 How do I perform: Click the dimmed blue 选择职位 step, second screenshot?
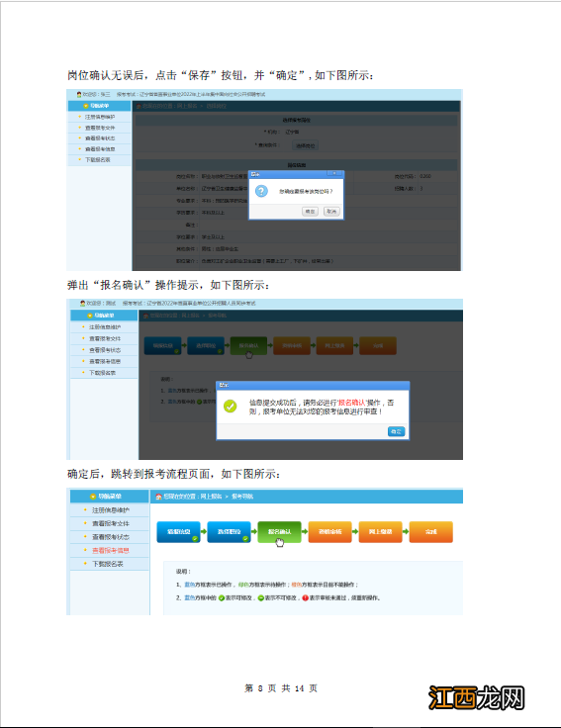point(206,346)
